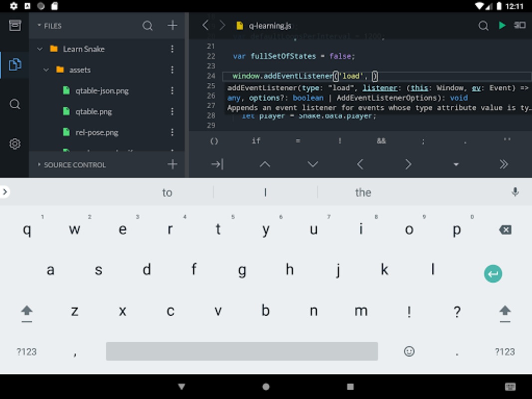Open search in the editor top bar
Screen dimensions: 532x399
[x=483, y=26]
